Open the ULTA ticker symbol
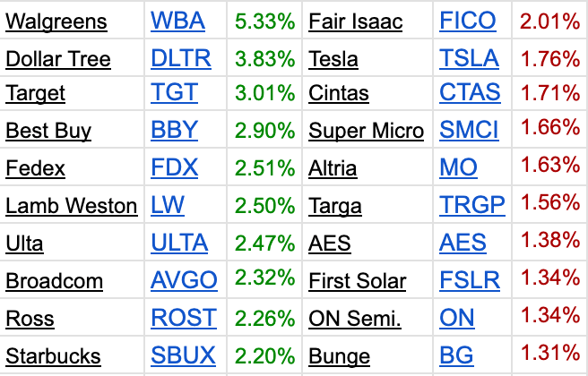Viewport: 588px width, 376px height. pos(179,243)
